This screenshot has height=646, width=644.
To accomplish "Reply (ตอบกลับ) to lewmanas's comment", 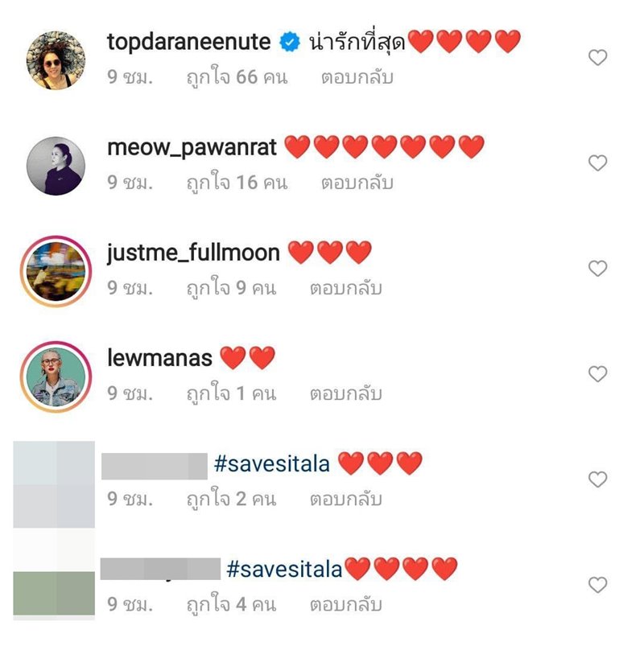I will (346, 394).
